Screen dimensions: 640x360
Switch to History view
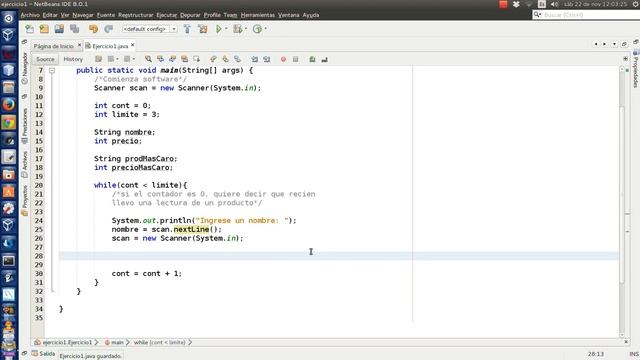point(73,59)
